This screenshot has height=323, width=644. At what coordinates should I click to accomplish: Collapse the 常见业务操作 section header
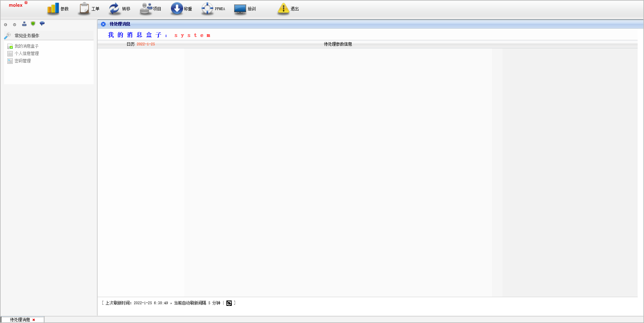27,36
